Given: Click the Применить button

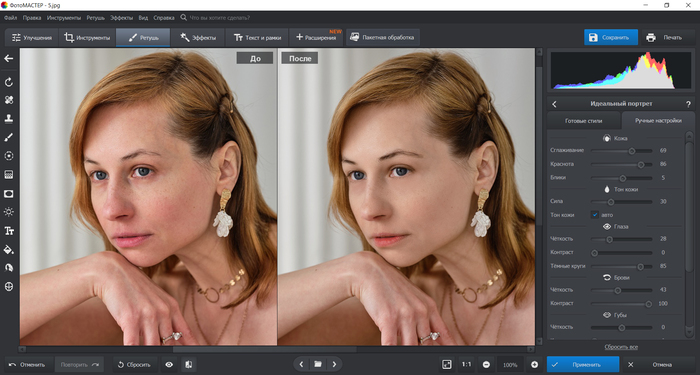Looking at the screenshot, I should [x=583, y=365].
